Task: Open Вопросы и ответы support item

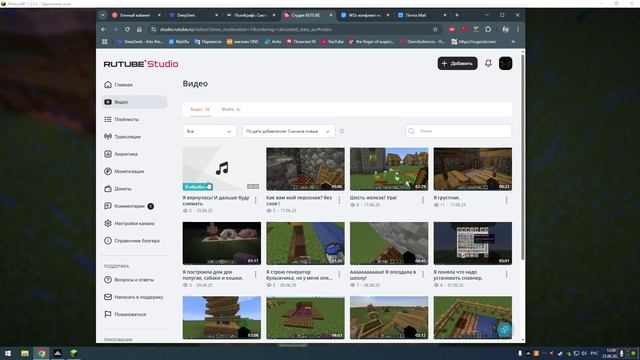Action: pos(129,280)
